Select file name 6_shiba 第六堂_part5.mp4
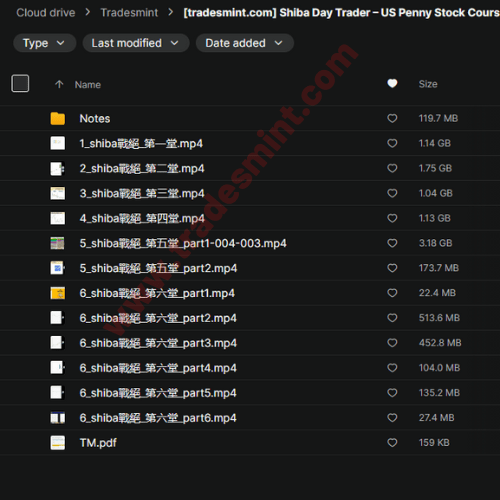500x500 pixels. pos(158,393)
